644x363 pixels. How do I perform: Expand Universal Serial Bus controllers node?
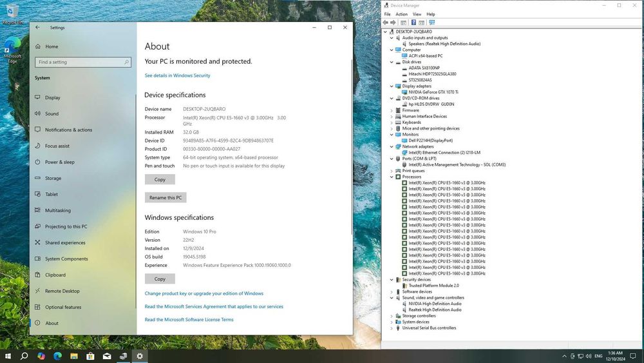tap(392, 328)
